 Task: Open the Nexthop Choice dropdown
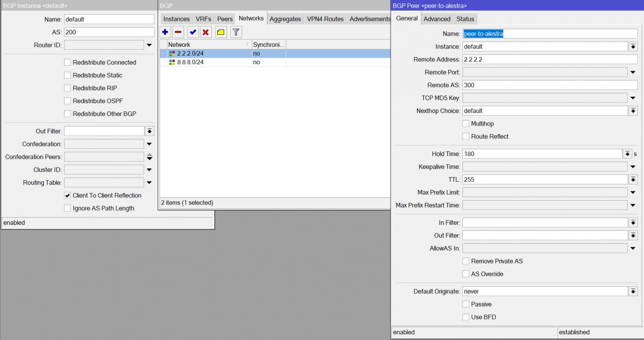tap(633, 111)
